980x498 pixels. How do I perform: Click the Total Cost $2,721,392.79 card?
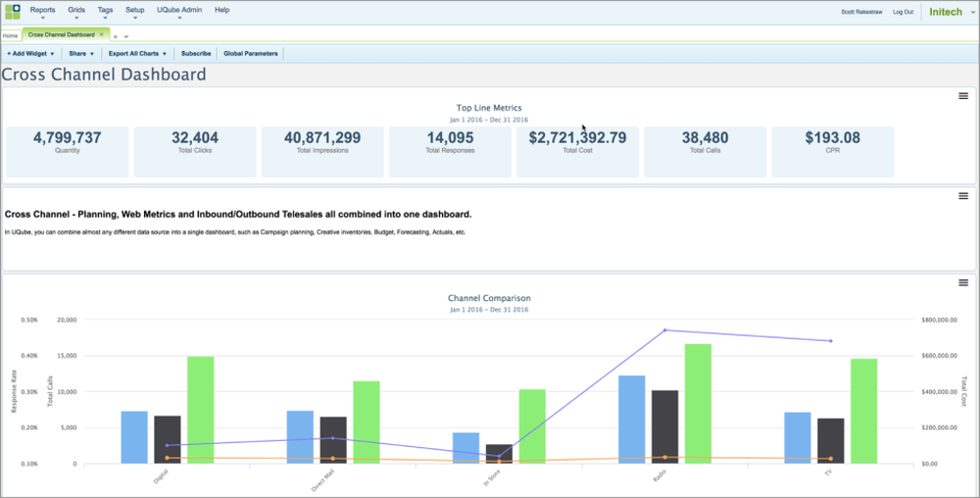point(577,152)
